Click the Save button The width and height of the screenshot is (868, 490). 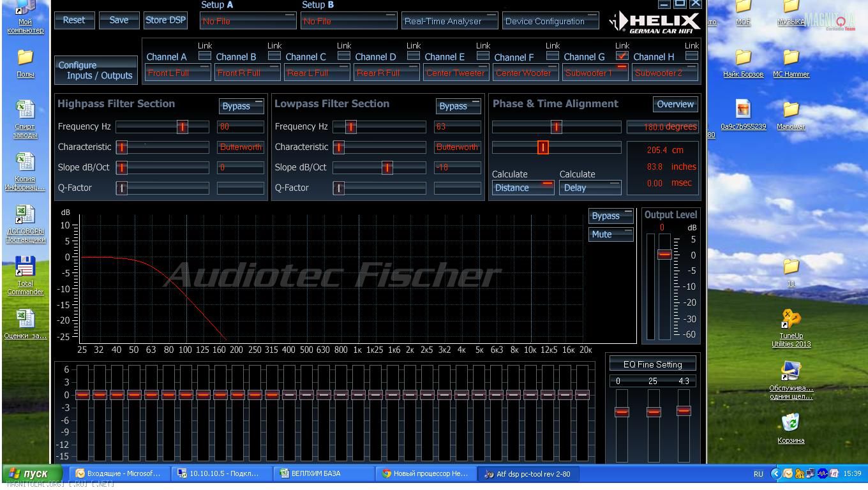point(119,20)
